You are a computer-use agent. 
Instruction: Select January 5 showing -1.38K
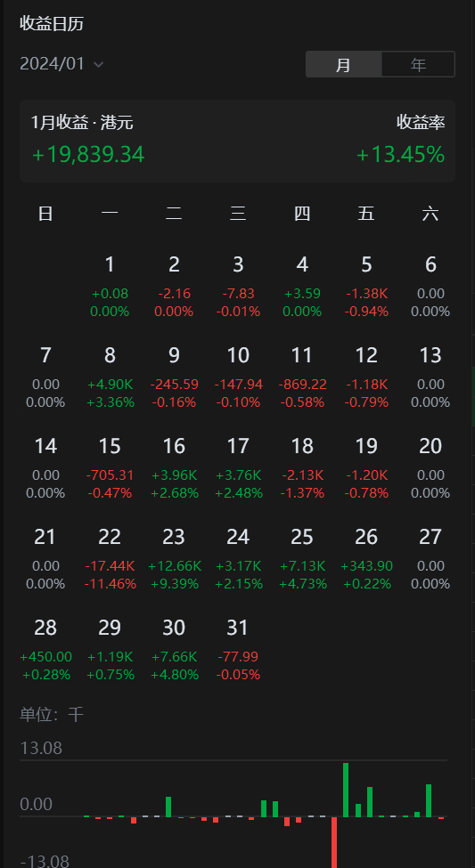(x=366, y=288)
